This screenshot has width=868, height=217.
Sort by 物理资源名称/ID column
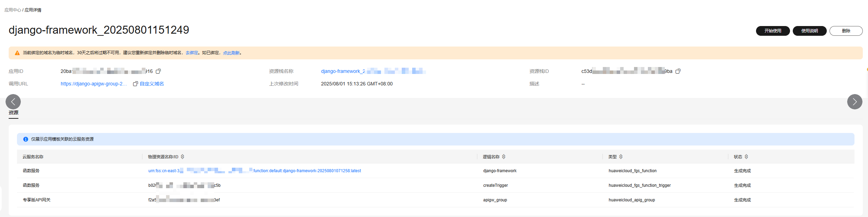click(x=182, y=157)
